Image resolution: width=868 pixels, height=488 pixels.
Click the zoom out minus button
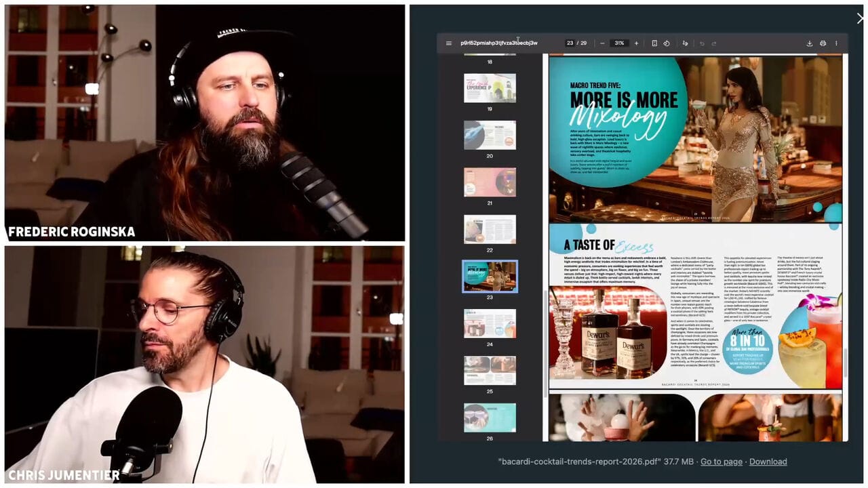[x=602, y=43]
